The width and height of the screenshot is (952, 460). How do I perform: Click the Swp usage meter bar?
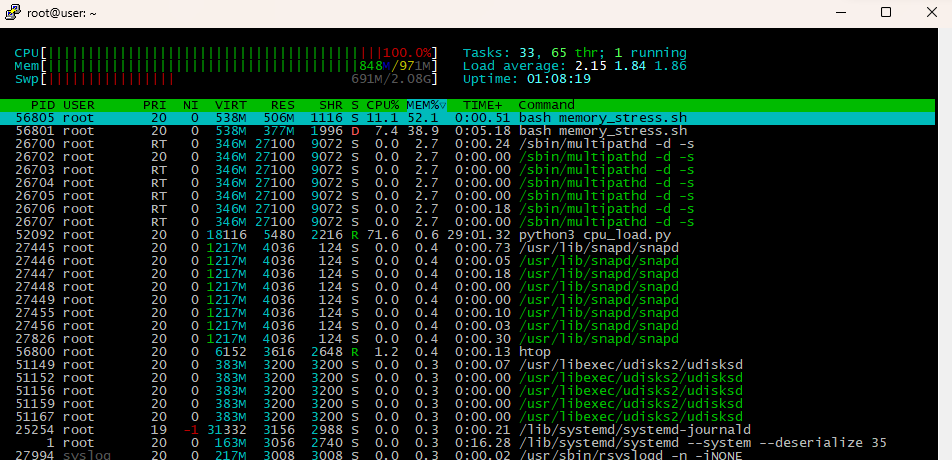(x=225, y=79)
